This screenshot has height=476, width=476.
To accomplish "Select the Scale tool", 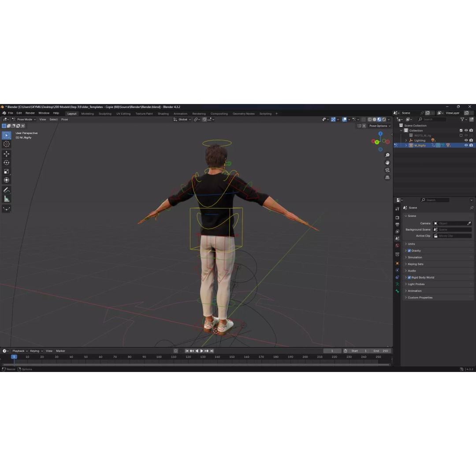I will (x=6, y=171).
